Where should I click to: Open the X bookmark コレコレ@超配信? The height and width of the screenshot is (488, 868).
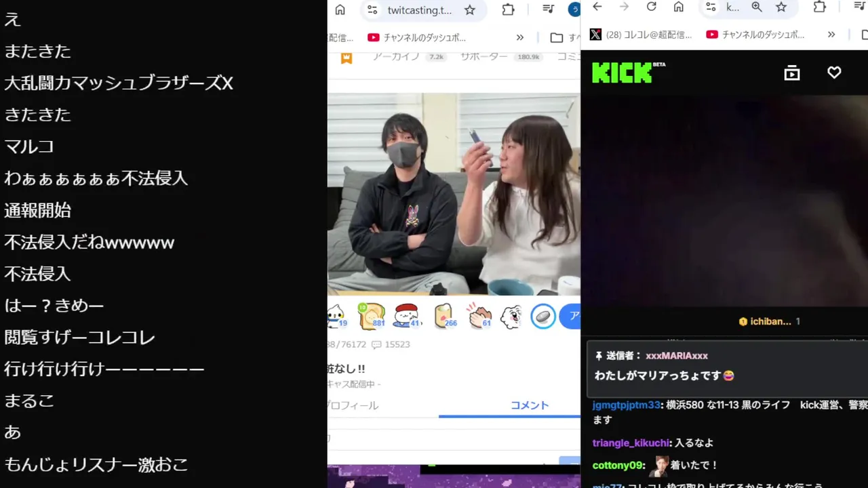[x=641, y=35]
